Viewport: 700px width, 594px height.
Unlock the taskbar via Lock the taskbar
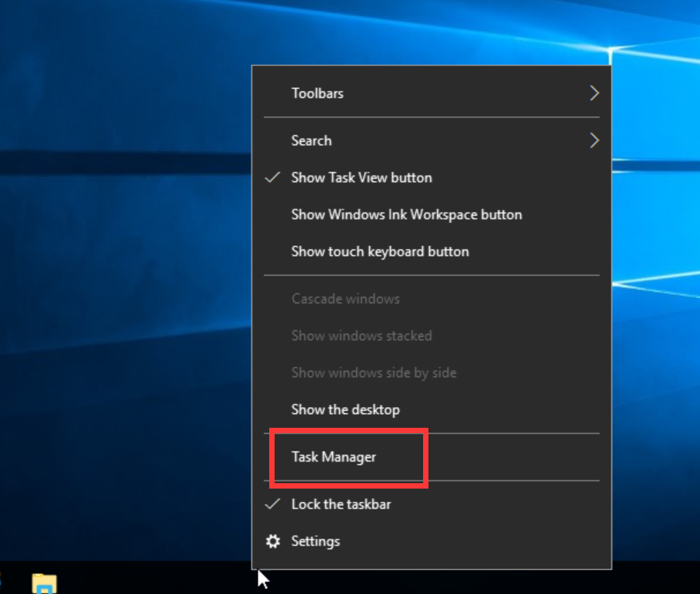tap(341, 505)
